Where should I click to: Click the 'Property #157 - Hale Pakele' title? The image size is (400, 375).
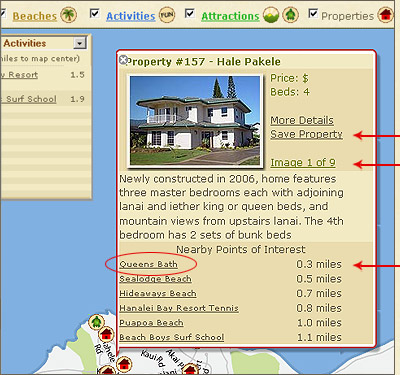[204, 62]
